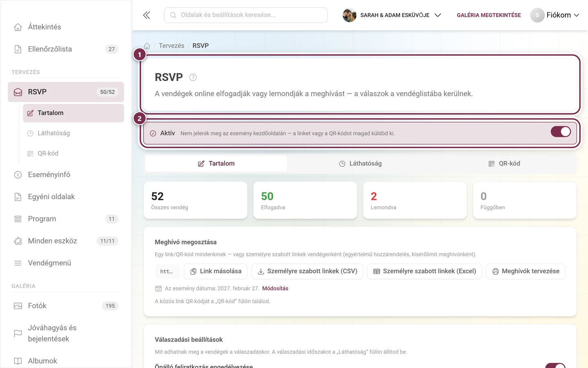Click the RSVP envelope icon in sidebar
This screenshot has height=368, width=588.
(18, 92)
